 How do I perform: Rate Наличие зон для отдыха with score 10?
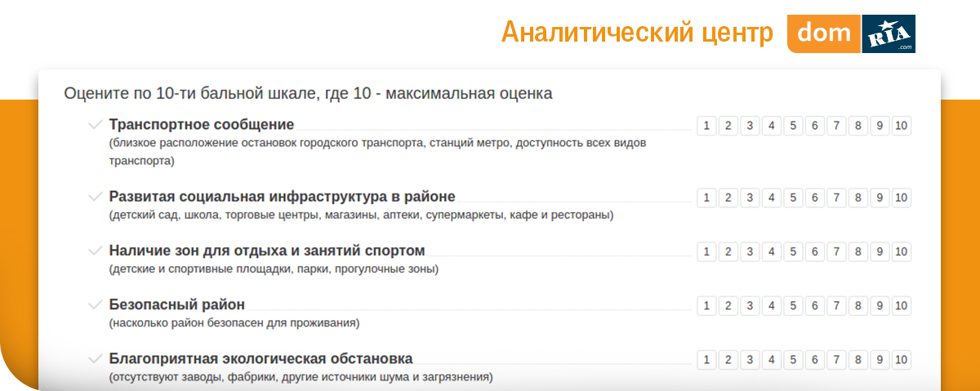coord(901,251)
